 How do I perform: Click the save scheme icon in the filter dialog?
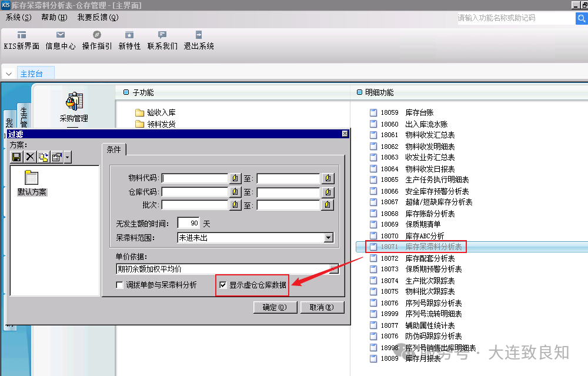pyautogui.click(x=16, y=157)
